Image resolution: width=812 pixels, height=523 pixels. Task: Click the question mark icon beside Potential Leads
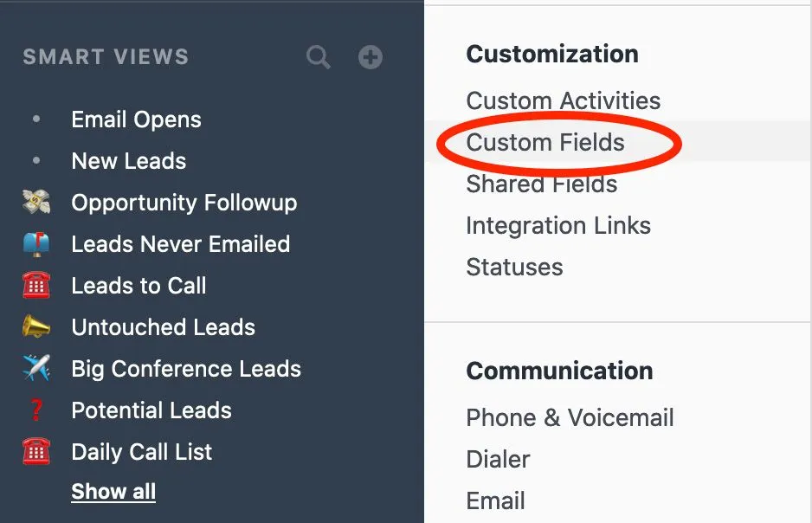click(36, 410)
